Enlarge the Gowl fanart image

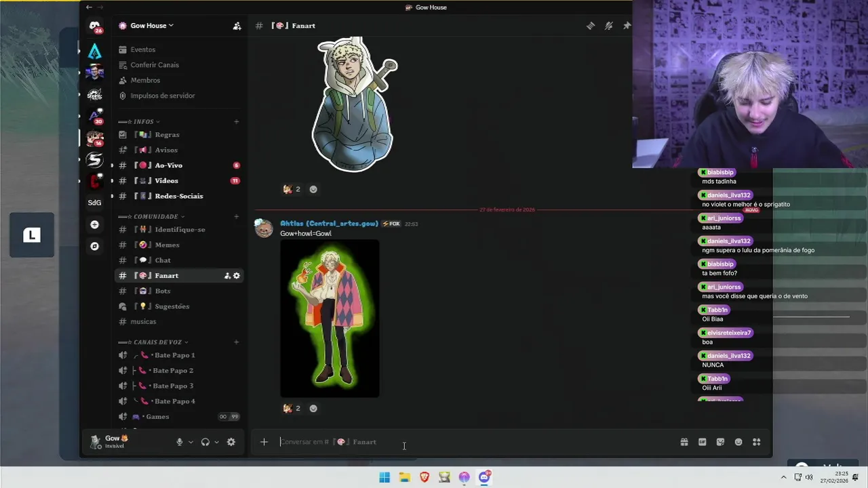330,319
